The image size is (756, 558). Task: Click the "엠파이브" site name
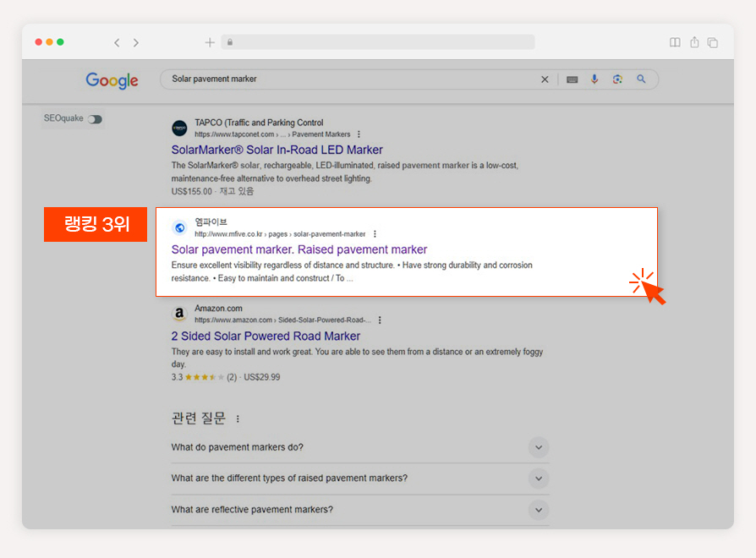[x=211, y=222]
